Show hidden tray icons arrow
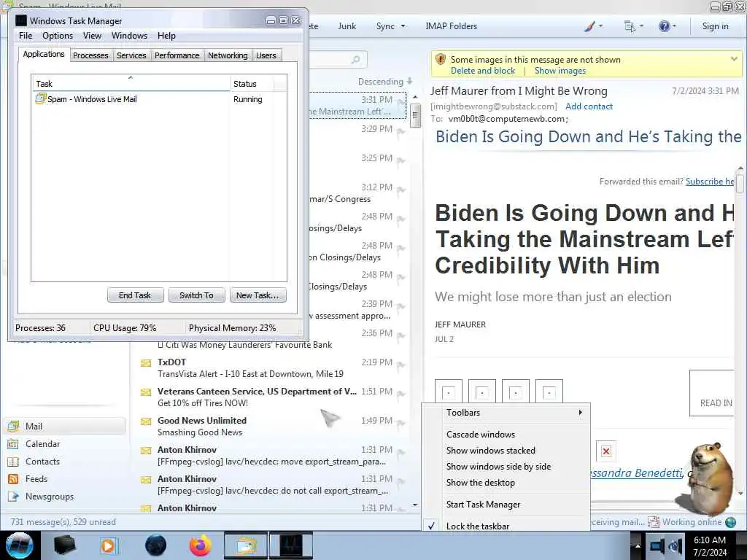Viewport: 747px width, 560px height. click(637, 545)
